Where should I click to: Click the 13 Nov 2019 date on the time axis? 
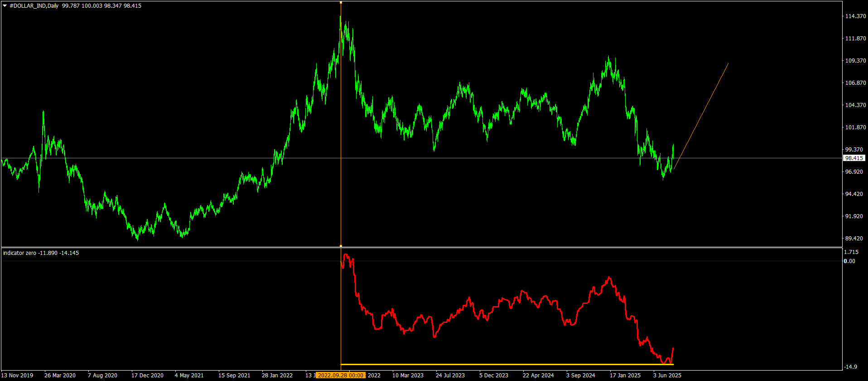[x=17, y=376]
